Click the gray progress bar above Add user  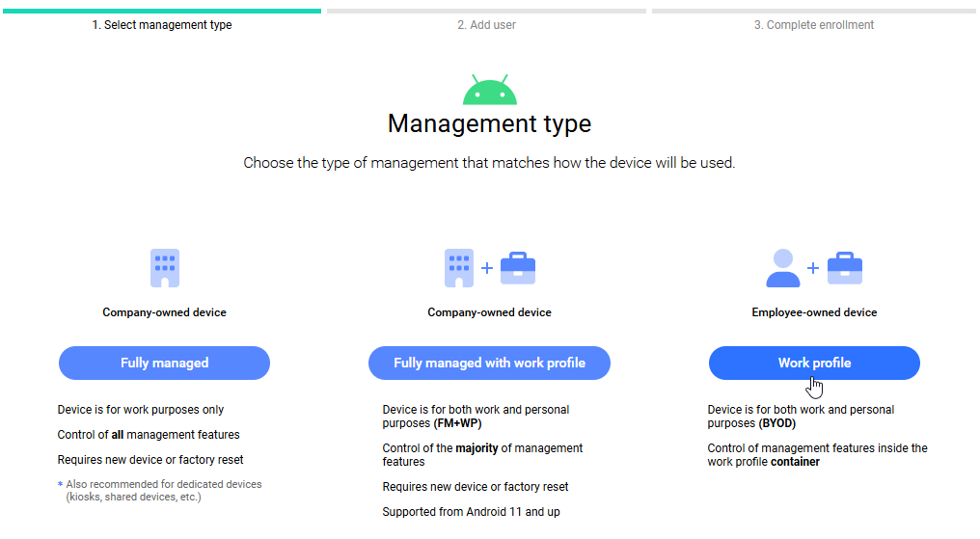[x=486, y=11]
